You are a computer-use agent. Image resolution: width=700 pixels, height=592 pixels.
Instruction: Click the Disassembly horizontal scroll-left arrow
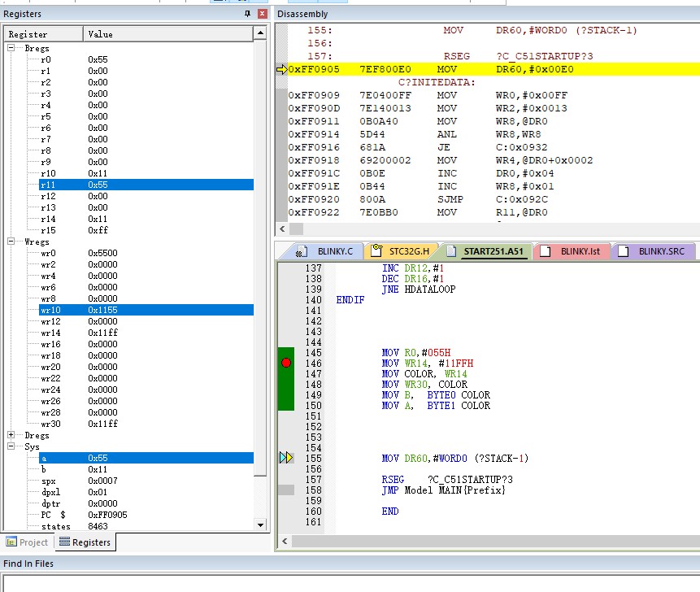282,229
